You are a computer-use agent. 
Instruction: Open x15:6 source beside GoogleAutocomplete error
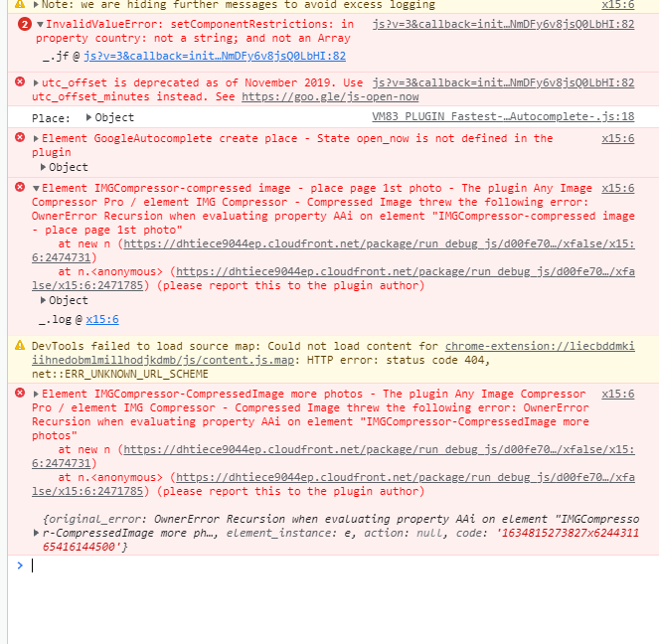tap(618, 138)
